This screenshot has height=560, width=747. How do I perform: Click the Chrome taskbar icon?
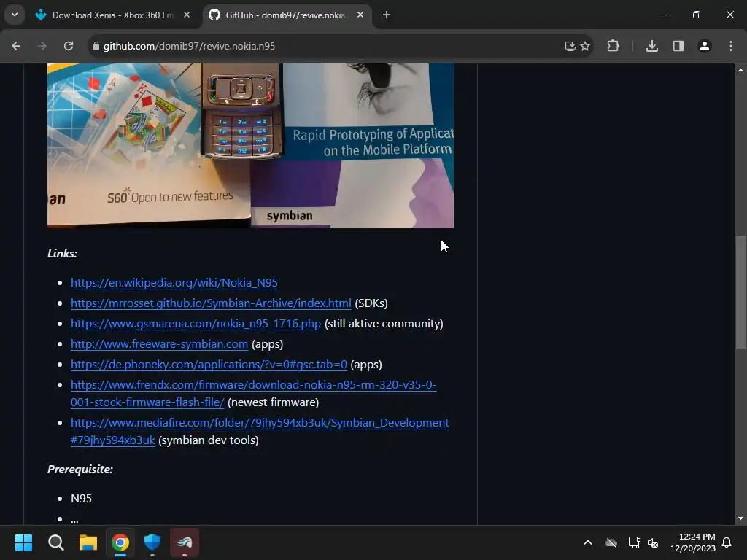point(120,542)
